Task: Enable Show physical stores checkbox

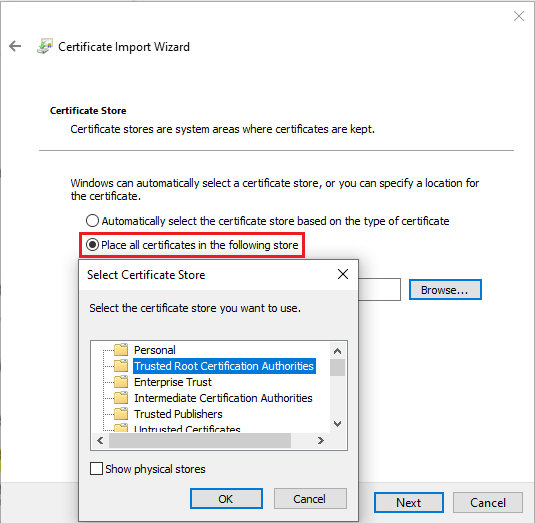Action: click(x=96, y=468)
